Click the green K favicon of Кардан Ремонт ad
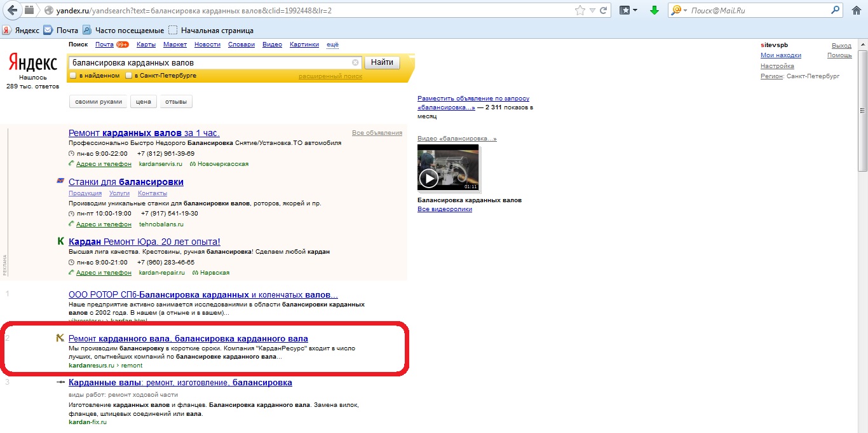868x433 pixels. pos(60,242)
